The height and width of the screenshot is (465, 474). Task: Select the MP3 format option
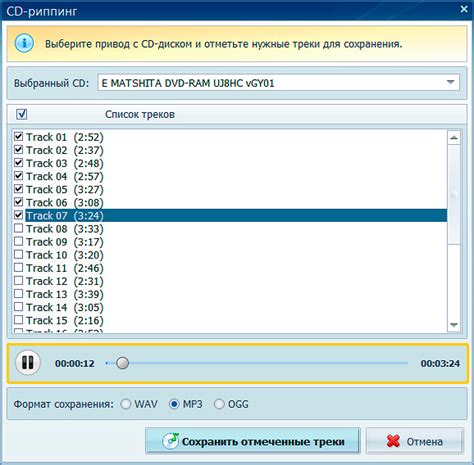click(174, 404)
